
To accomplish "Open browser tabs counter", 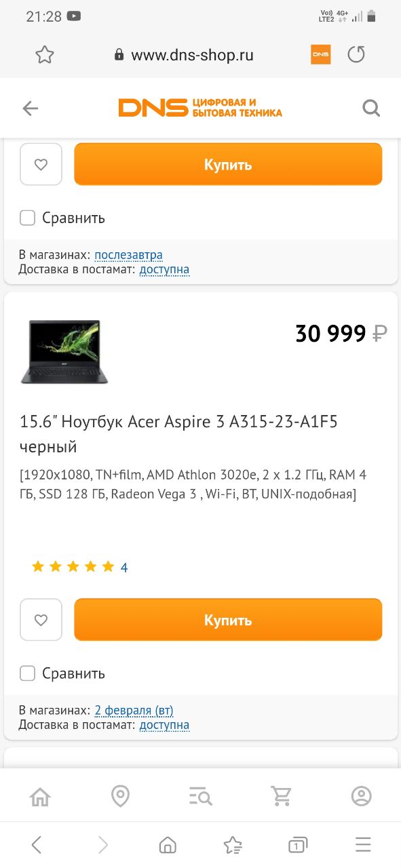I will pos(297,844).
